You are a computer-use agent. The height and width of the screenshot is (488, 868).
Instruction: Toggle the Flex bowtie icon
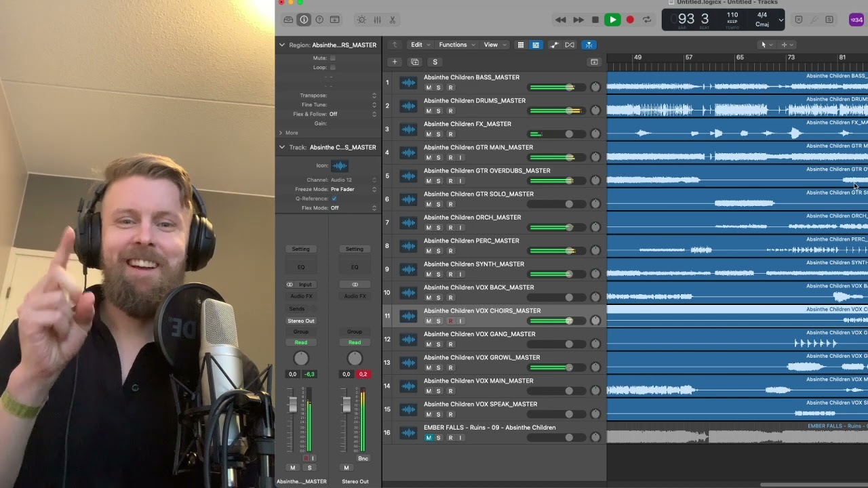point(570,45)
